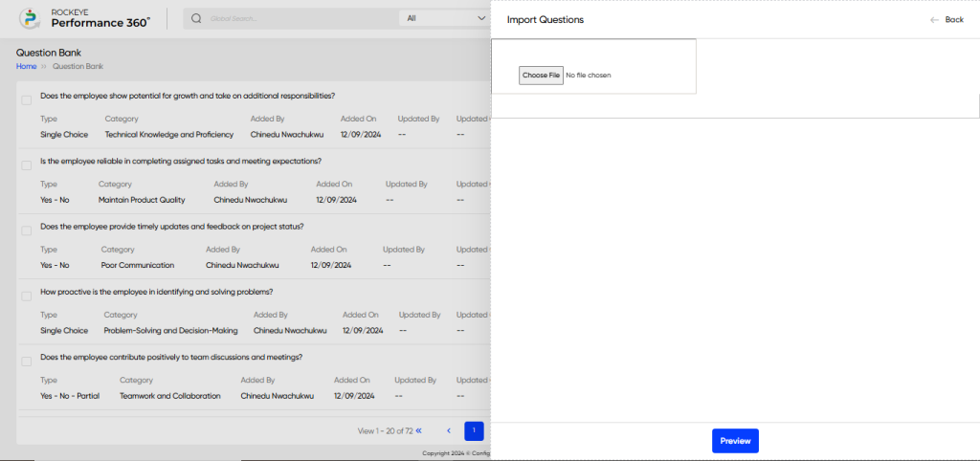This screenshot has height=461, width=980.
Task: Click 'No file chosen' text
Action: [x=589, y=76]
